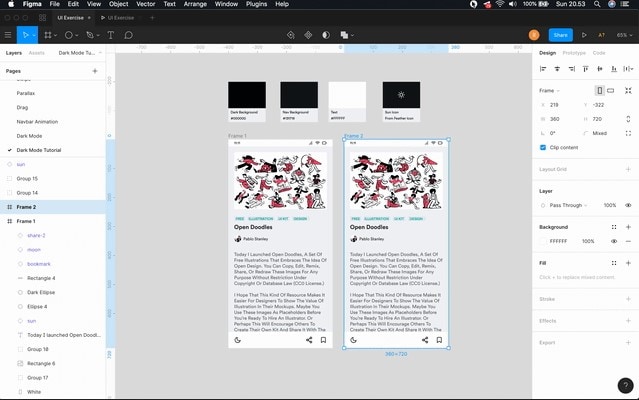Select the Frame tool

48,35
